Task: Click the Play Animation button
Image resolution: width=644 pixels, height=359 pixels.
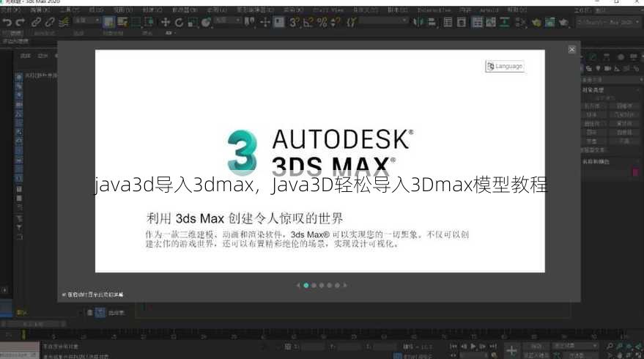Action: (x=473, y=347)
